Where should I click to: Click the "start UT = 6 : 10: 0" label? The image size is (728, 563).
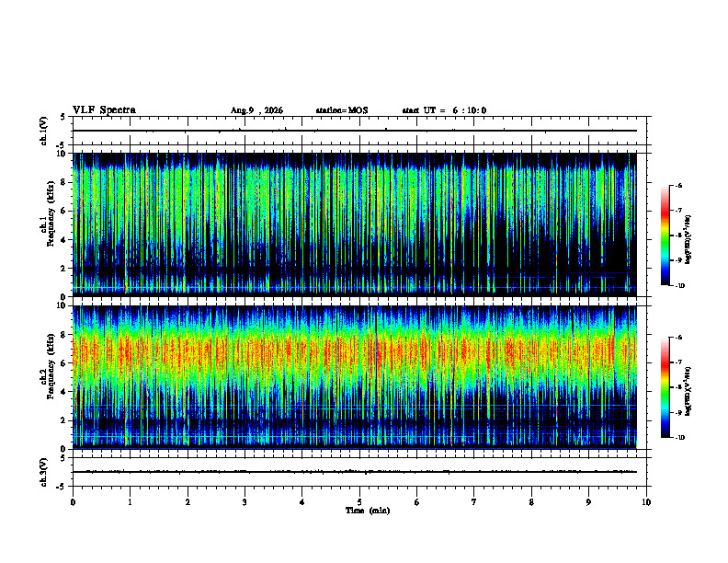click(x=444, y=110)
